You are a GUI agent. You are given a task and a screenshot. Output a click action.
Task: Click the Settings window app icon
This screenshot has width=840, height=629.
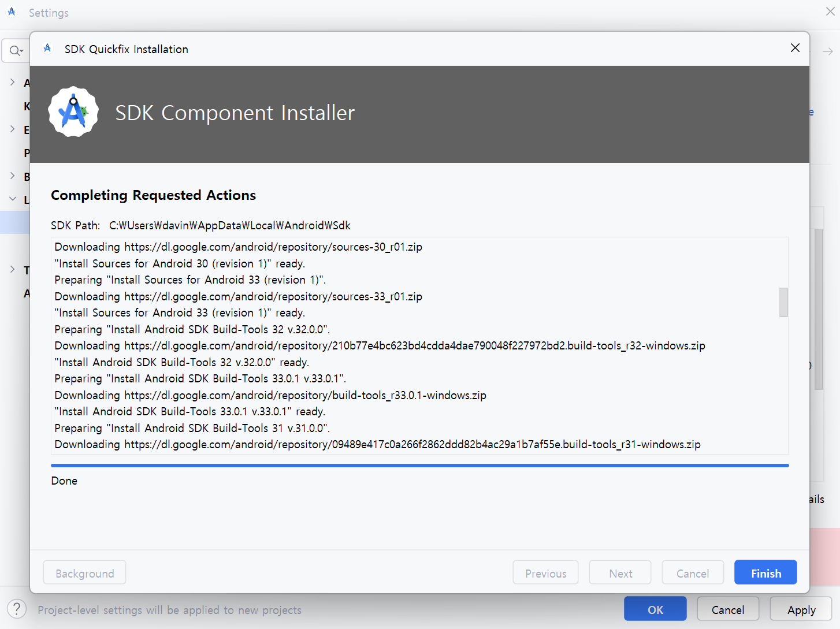[12, 12]
